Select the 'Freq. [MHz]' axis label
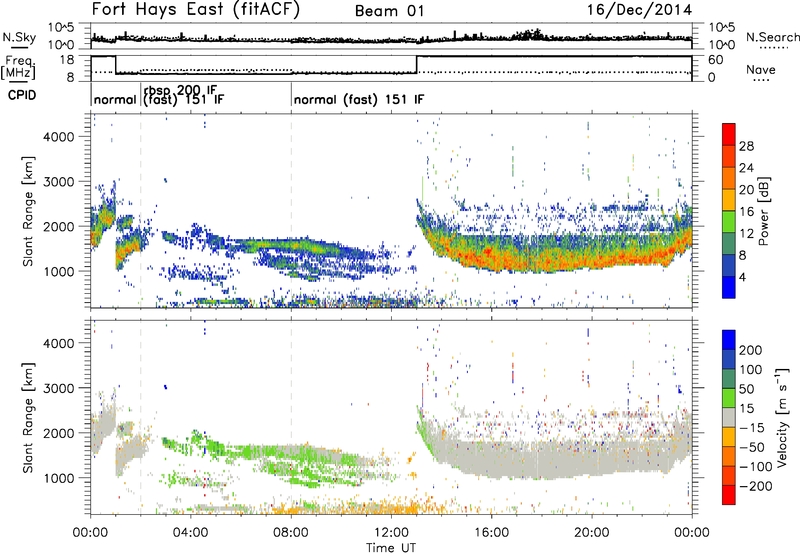This screenshot has height=554, width=800. coord(18,67)
